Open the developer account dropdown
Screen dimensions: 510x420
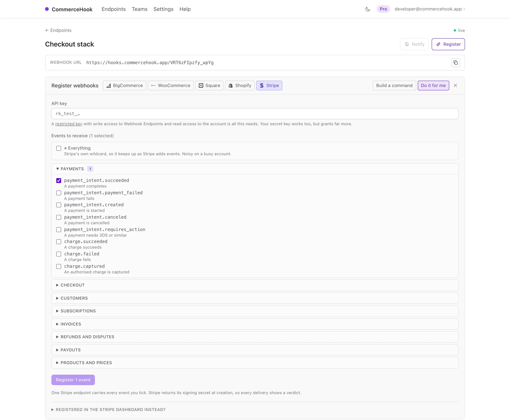click(429, 9)
